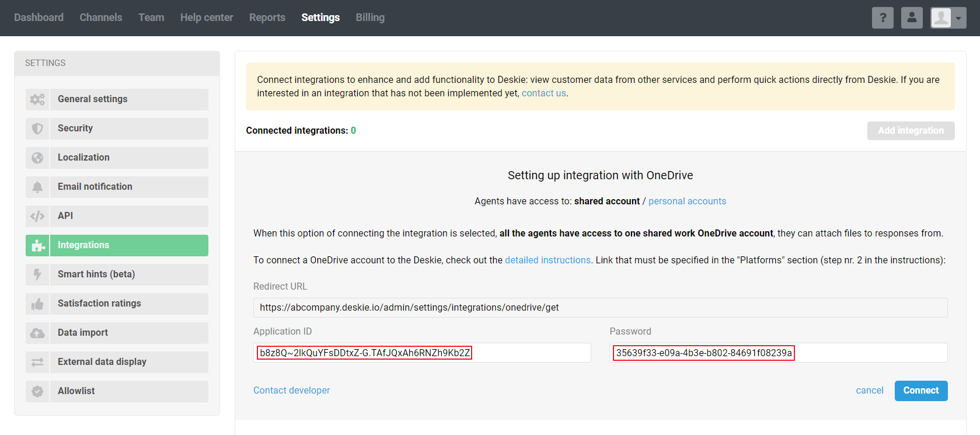Open the Billing section
Image resolution: width=980 pixels, height=435 pixels.
tap(370, 18)
